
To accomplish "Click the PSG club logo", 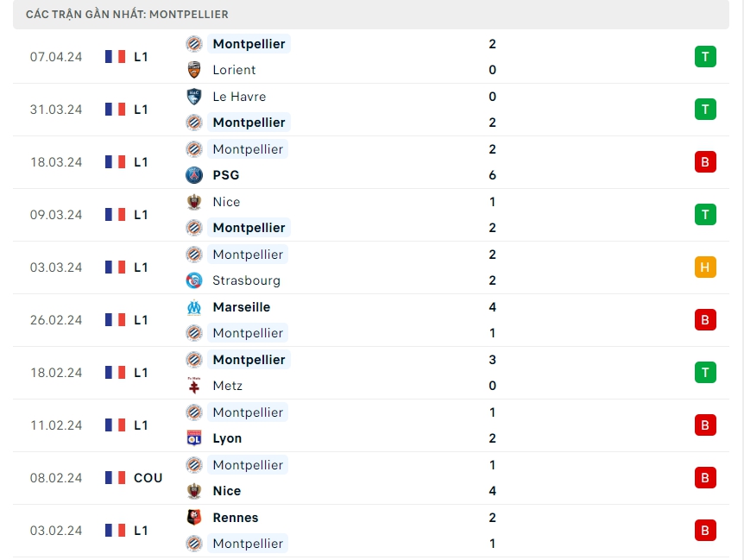I will 194,175.
